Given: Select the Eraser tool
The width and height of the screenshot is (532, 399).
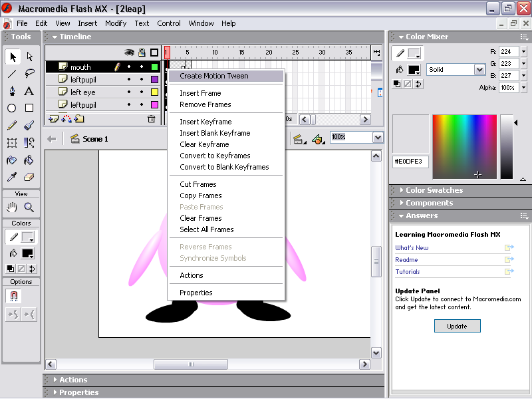Looking at the screenshot, I should point(29,177).
